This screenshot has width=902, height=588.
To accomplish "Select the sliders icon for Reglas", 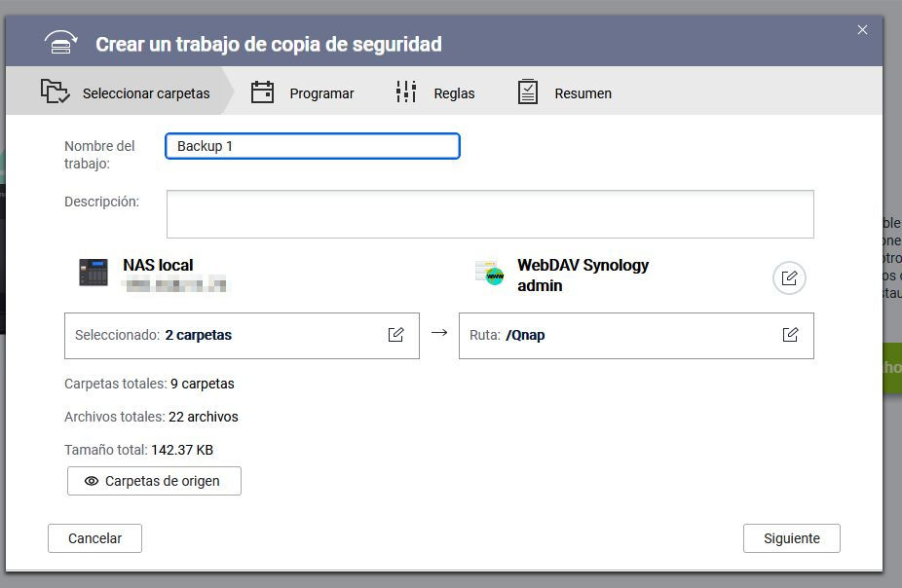I will click(x=406, y=92).
